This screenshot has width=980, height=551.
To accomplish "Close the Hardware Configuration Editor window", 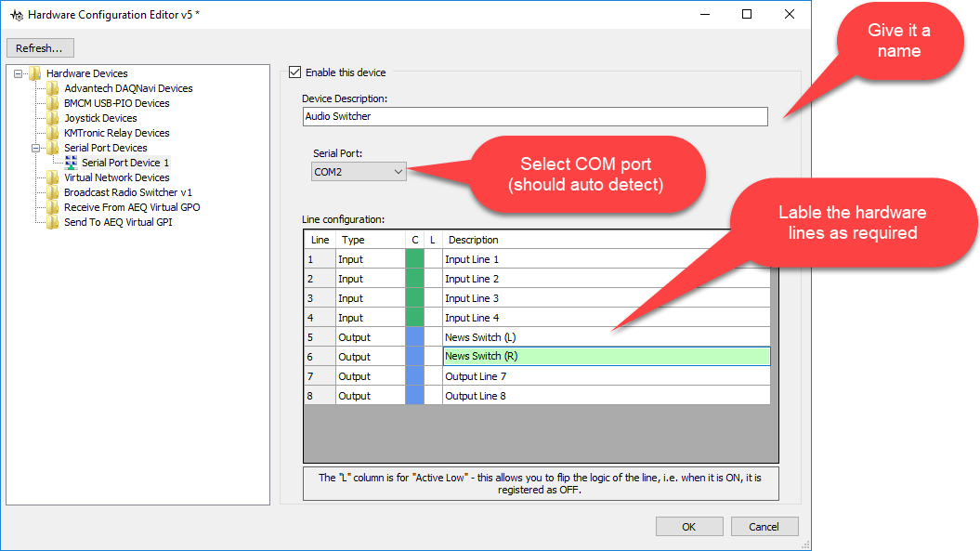I will tap(790, 14).
